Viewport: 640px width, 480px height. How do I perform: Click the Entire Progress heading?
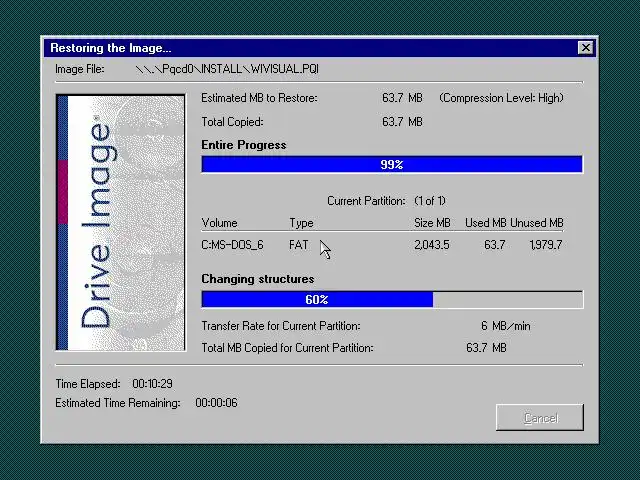244,145
